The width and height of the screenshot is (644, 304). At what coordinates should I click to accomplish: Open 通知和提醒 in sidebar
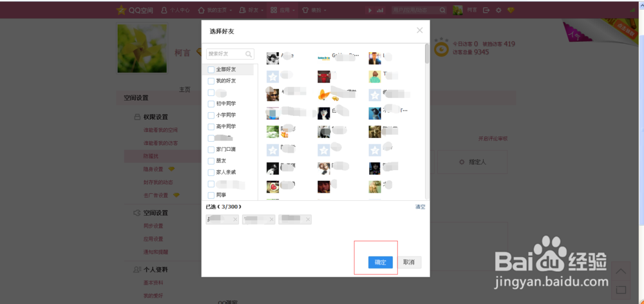pyautogui.click(x=156, y=252)
